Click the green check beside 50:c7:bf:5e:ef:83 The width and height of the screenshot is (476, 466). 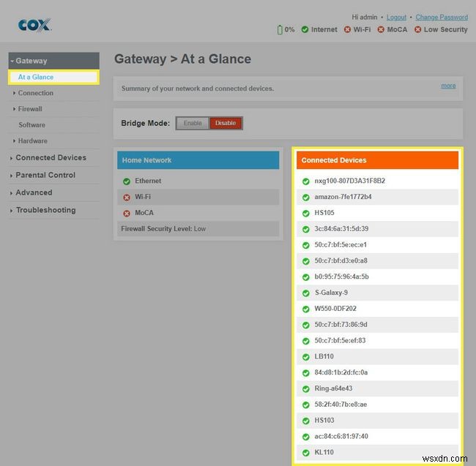[x=305, y=341]
